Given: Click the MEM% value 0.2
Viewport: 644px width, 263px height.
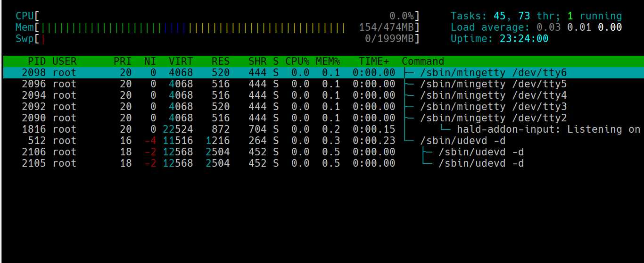Looking at the screenshot, I should tap(331, 129).
